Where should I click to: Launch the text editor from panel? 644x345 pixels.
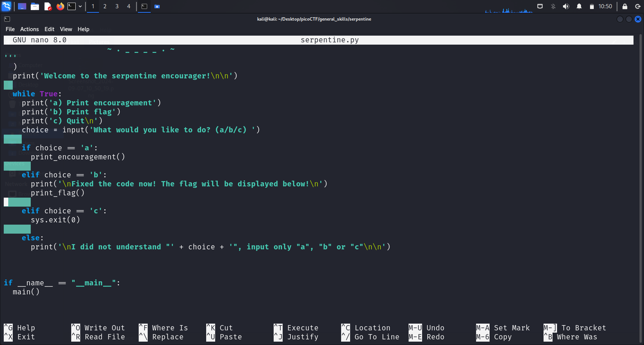48,6
